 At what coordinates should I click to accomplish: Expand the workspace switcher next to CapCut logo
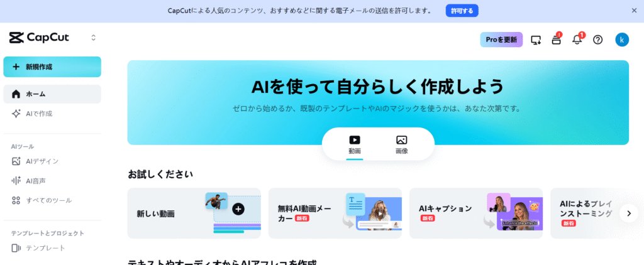click(93, 38)
